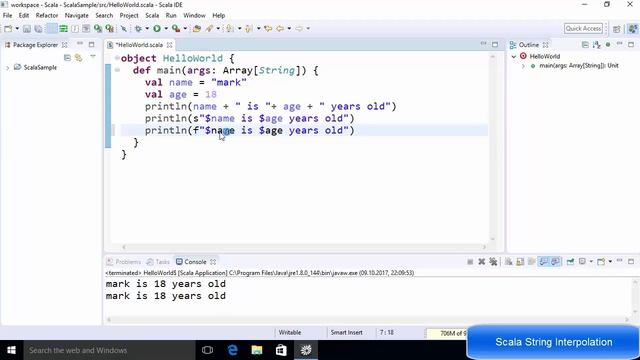Click the Quick Access search field
The height and width of the screenshot is (360, 640).
pyautogui.click(x=583, y=29)
